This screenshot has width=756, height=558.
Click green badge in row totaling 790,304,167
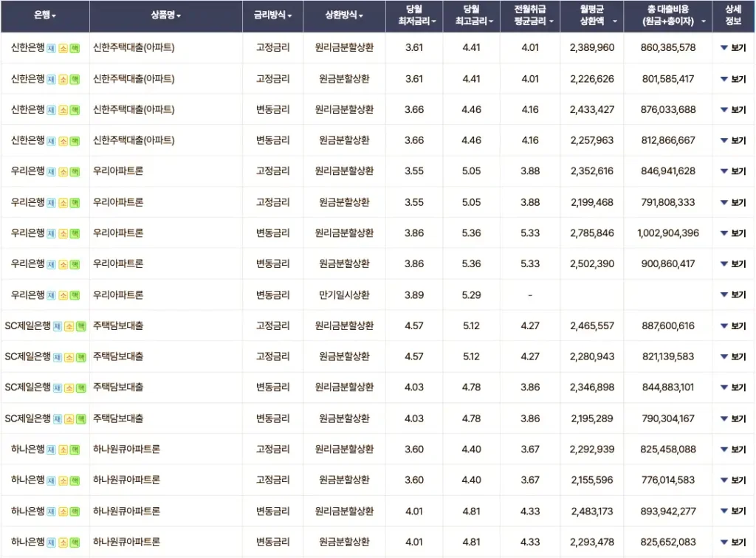click(x=81, y=420)
